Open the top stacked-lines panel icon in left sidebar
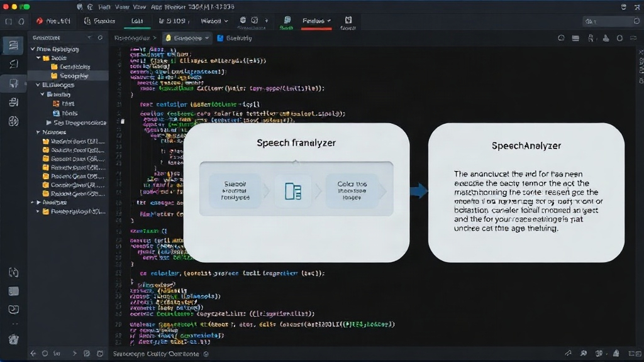 point(13,45)
